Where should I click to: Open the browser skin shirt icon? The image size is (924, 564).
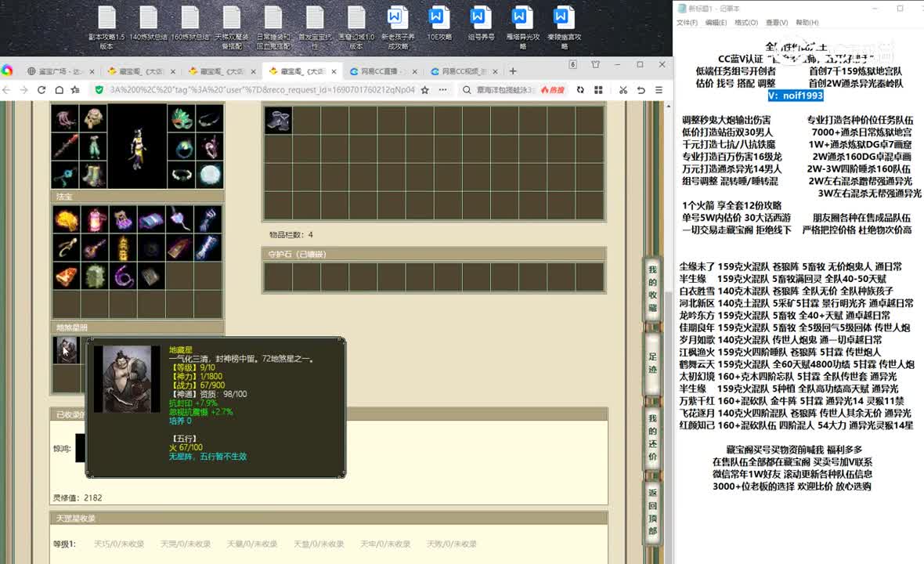click(595, 64)
